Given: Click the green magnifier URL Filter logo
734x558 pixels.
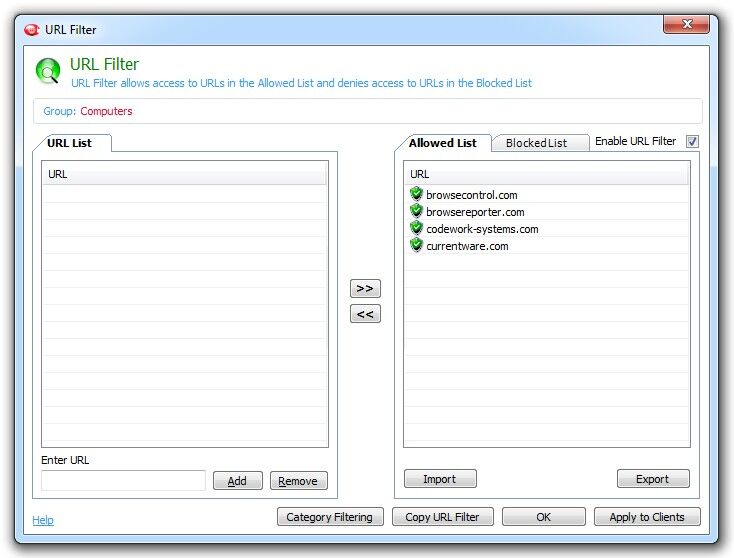Looking at the screenshot, I should pos(48,72).
